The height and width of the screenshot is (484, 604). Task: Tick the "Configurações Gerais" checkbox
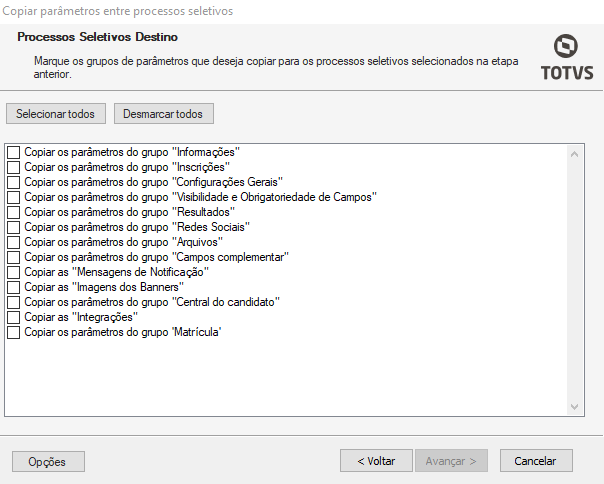[x=14, y=182]
